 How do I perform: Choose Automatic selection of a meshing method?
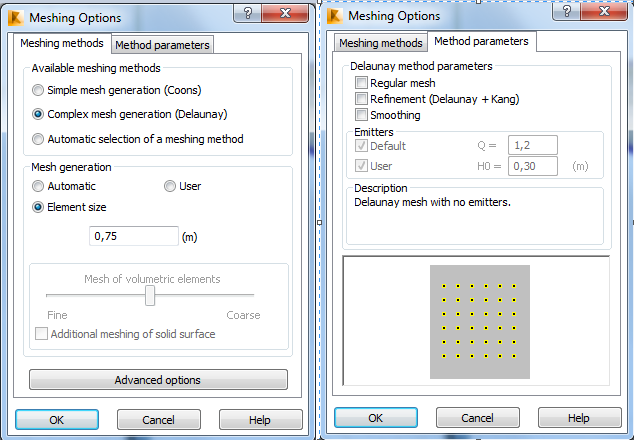[x=38, y=139]
